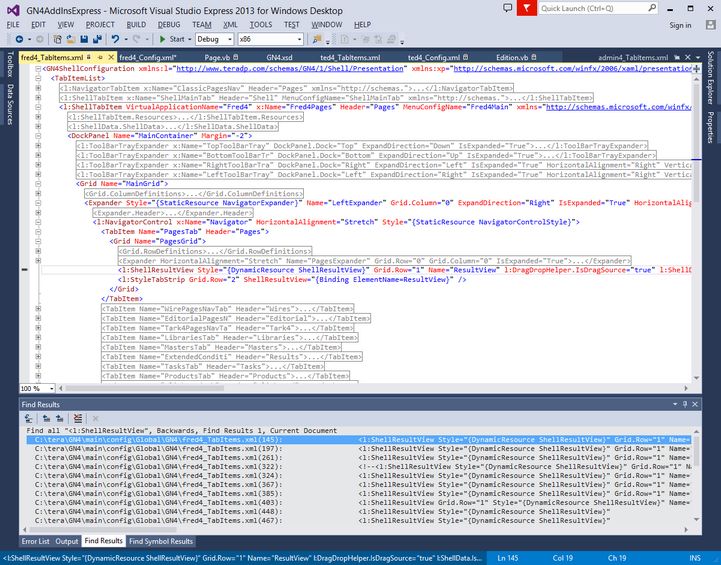Screen dimensions: 721x565
Task: Collapse the PagesGrid Grid node
Action: tap(38, 241)
